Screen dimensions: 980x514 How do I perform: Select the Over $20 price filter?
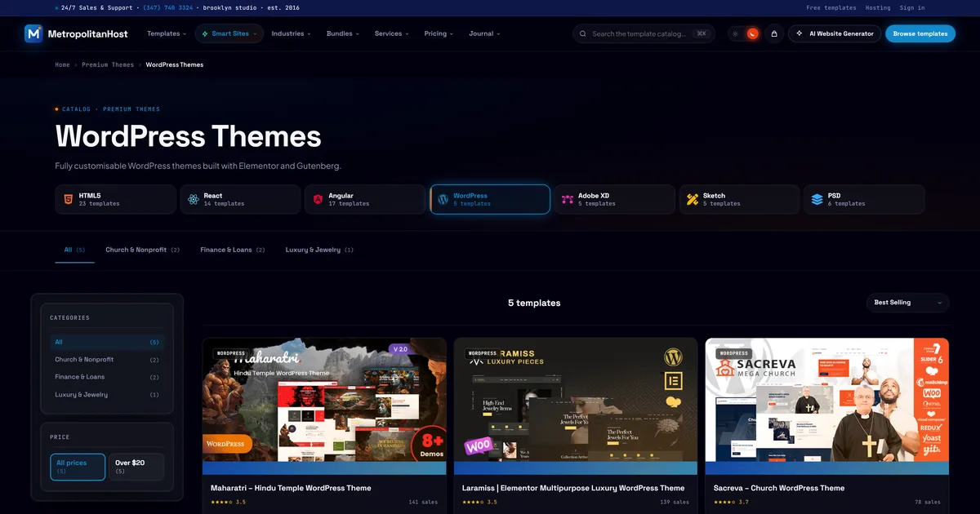pos(136,467)
